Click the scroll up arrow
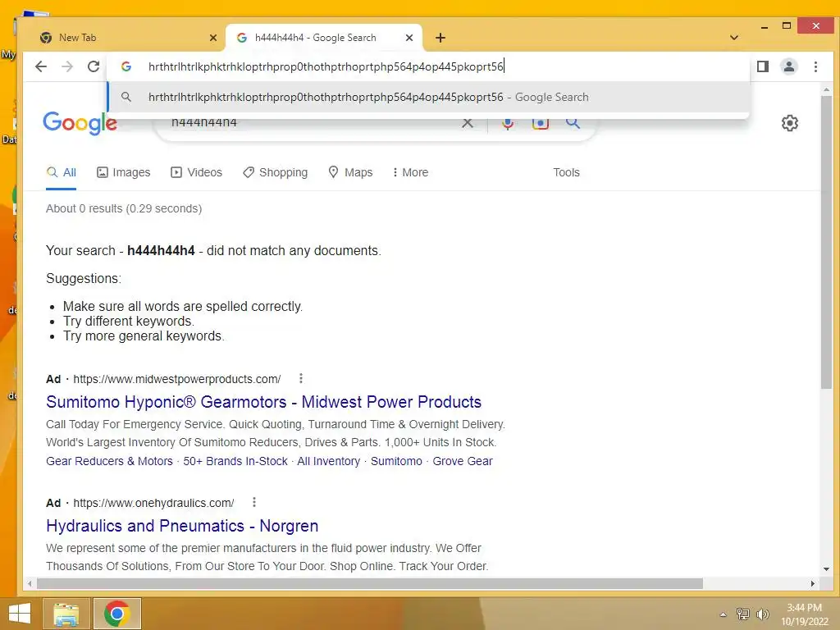The image size is (840, 630). point(826,89)
